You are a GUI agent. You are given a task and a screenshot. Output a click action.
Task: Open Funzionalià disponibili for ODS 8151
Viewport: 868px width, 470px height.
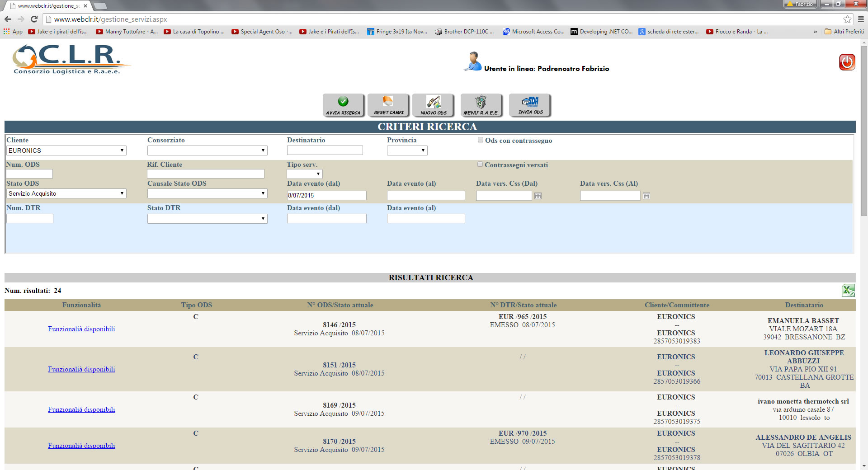coord(81,369)
